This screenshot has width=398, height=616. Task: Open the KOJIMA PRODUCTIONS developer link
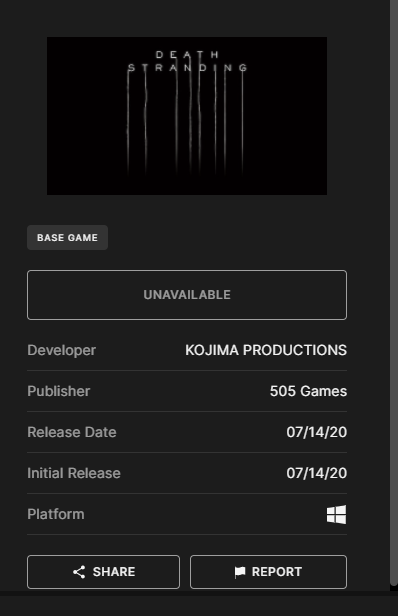click(x=266, y=350)
